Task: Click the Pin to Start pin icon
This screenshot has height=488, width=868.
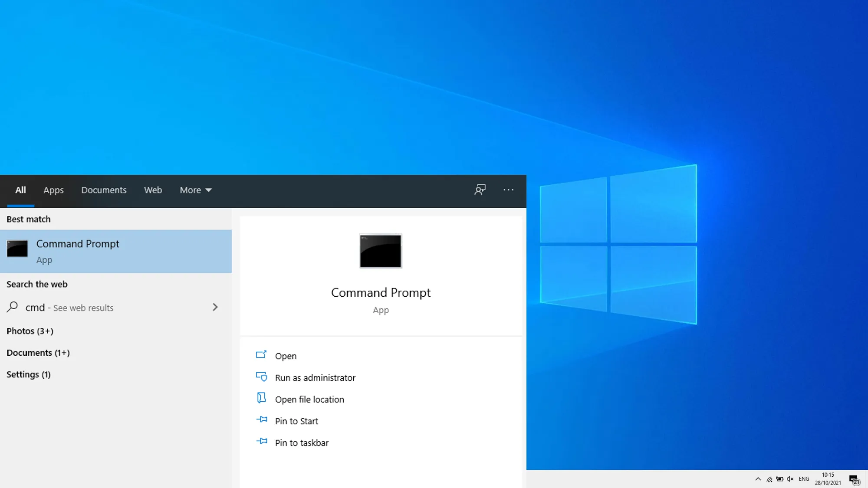Action: [x=262, y=419]
